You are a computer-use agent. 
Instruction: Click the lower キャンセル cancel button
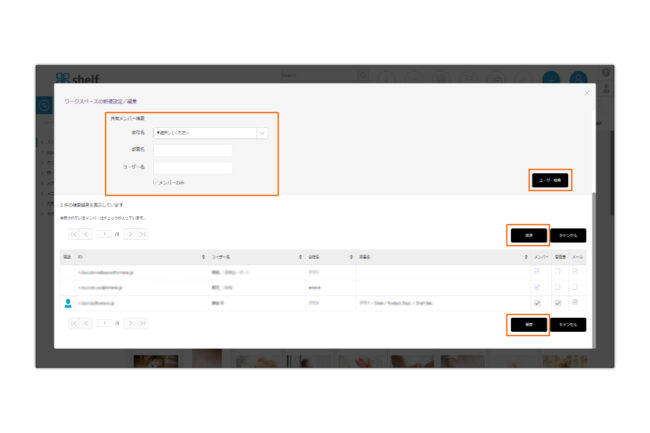click(x=568, y=325)
